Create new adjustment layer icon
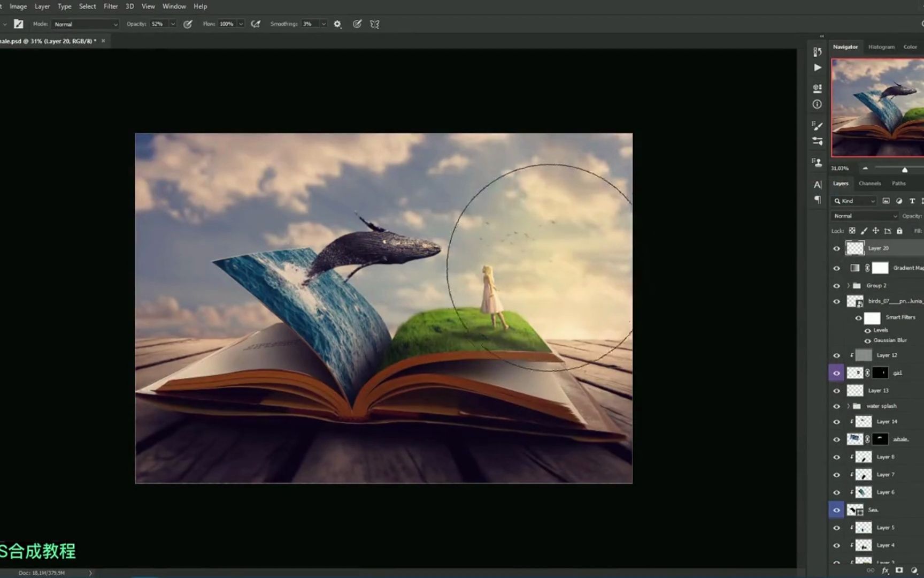 coord(913,571)
